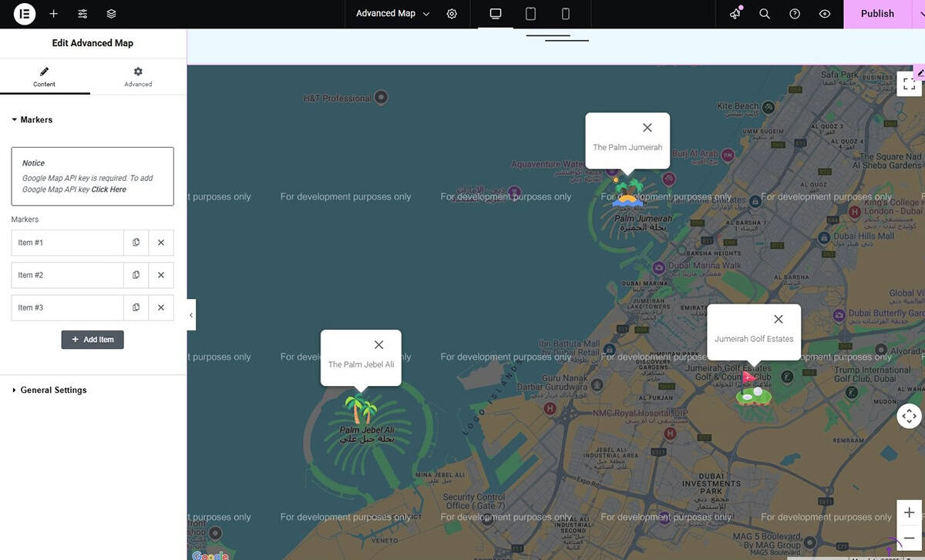Click 'The Palm Jebel Ali' info window text
This screenshot has height=560, width=925.
tap(361, 364)
